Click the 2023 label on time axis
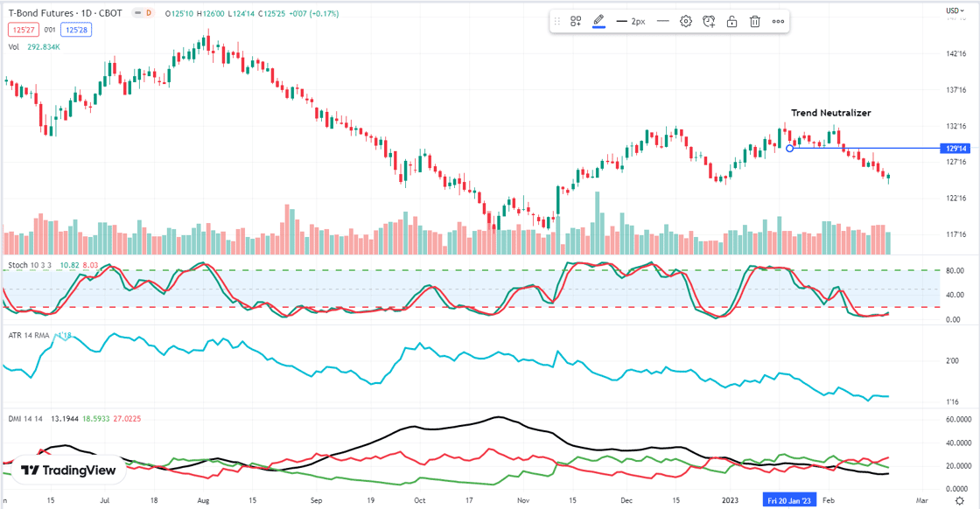The height and width of the screenshot is (509, 980). (x=730, y=500)
